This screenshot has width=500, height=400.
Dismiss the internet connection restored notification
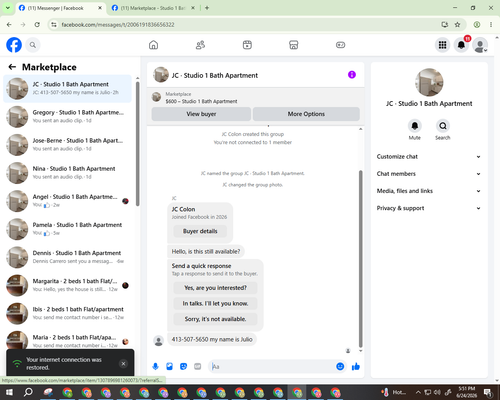123,363
